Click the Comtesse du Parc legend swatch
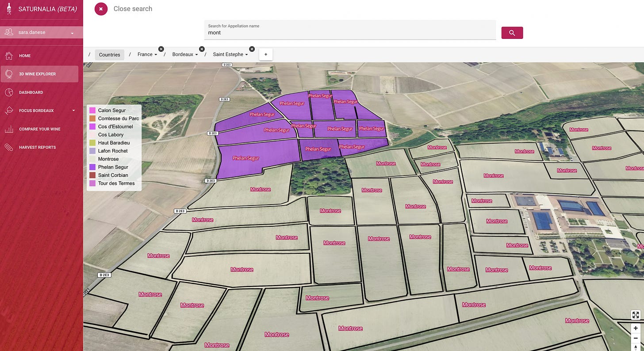Screen dimensions: 644x351 click(x=92, y=118)
